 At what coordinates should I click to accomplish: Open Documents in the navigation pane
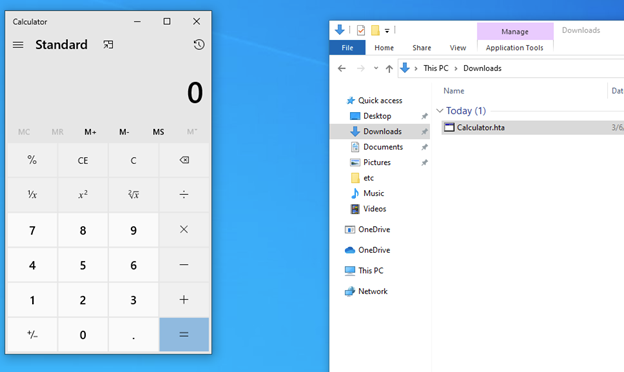coord(383,147)
